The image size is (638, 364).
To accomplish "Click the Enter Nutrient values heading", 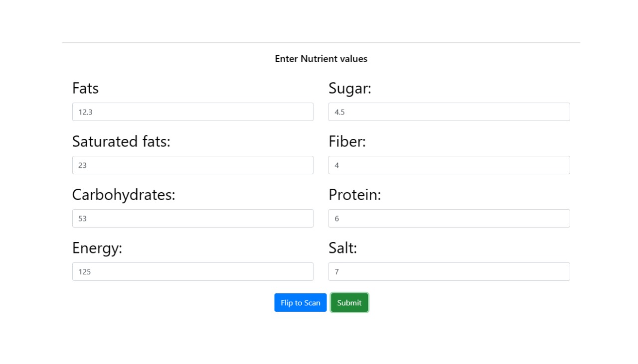I will click(x=321, y=59).
